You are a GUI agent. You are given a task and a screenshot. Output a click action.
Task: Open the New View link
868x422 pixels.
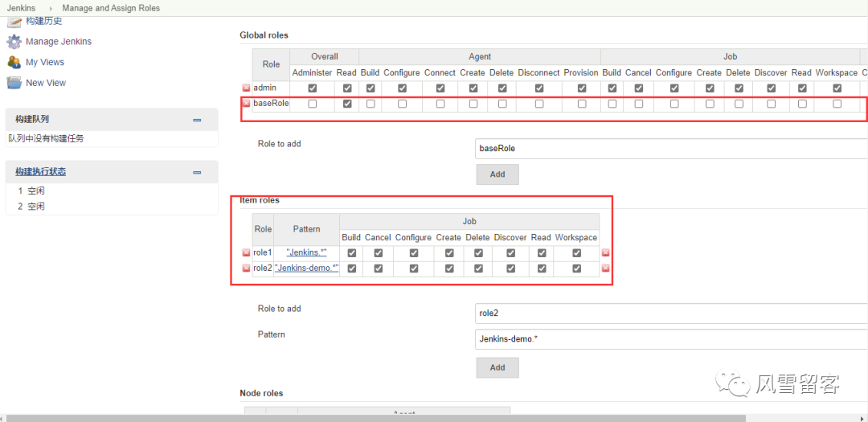coord(46,83)
